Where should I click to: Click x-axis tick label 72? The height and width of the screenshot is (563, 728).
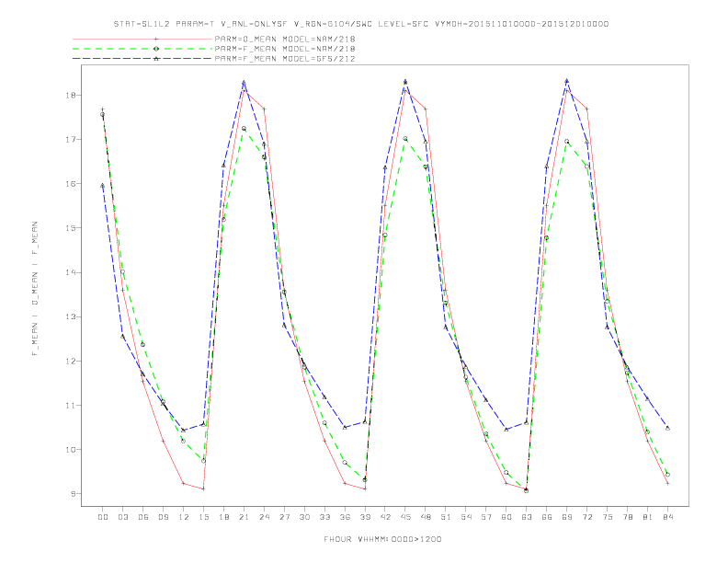click(x=587, y=517)
